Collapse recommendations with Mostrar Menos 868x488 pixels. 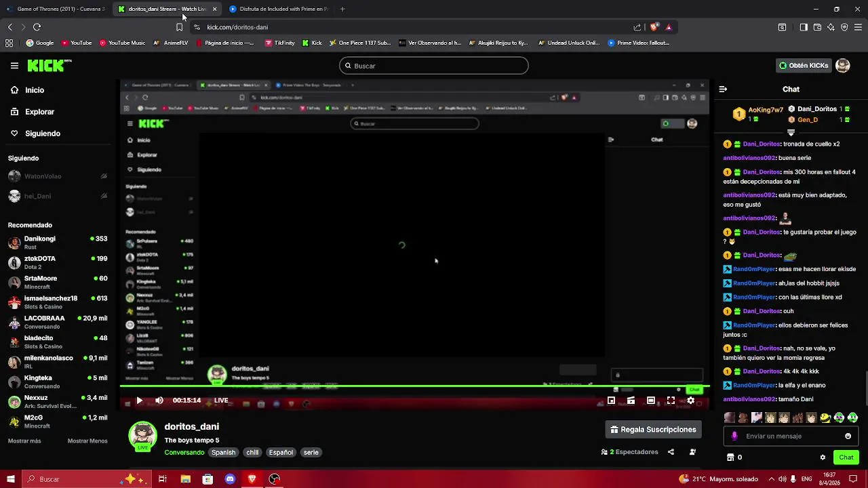click(x=87, y=441)
